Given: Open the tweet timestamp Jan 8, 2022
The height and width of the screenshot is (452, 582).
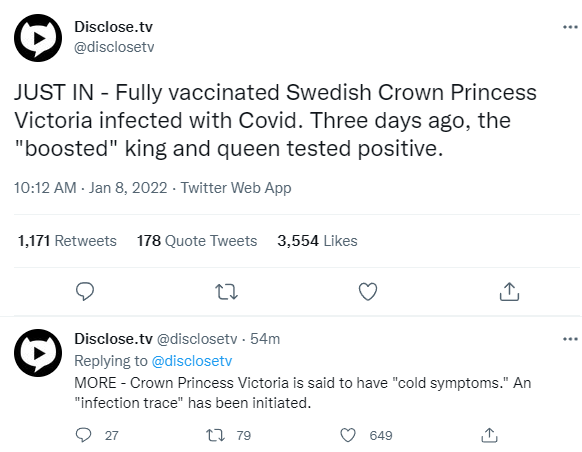Looking at the screenshot, I should pos(91,188).
